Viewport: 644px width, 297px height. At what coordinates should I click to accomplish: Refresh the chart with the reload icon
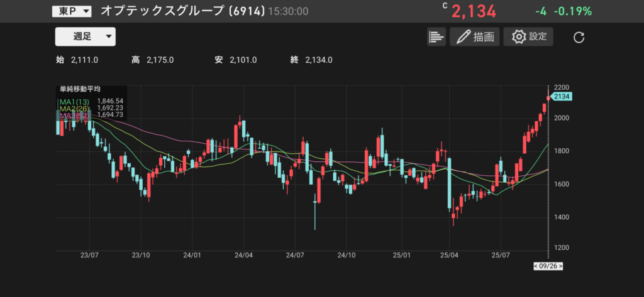click(x=579, y=38)
